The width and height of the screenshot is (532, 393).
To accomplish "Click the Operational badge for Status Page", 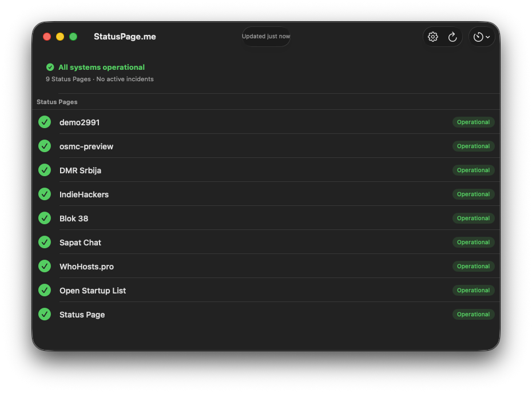I will pos(473,314).
